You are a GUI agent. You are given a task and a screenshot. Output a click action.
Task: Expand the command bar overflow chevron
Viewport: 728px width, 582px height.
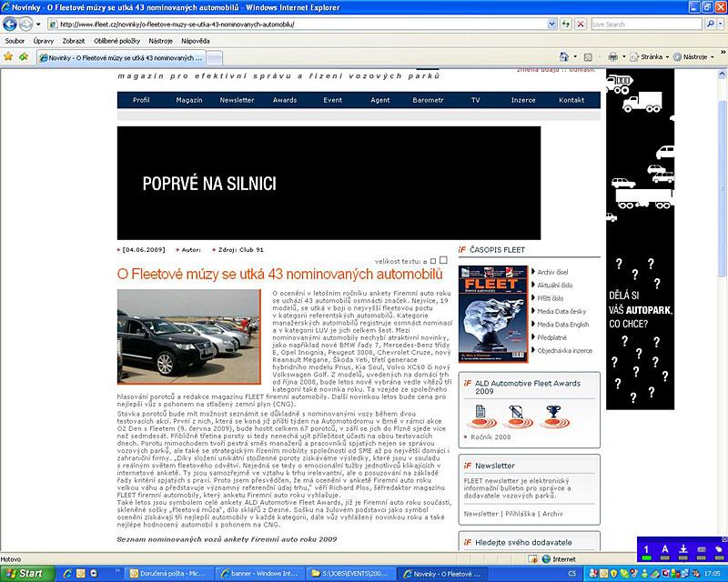click(723, 52)
